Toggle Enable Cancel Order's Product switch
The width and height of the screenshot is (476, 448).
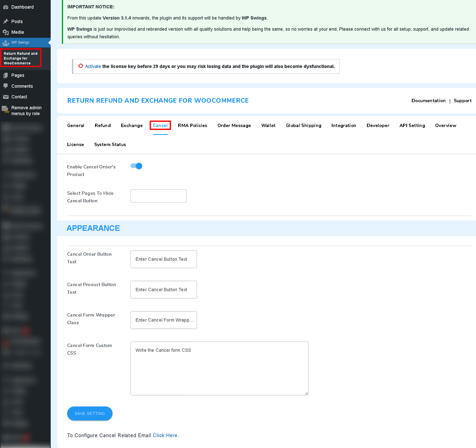[136, 166]
